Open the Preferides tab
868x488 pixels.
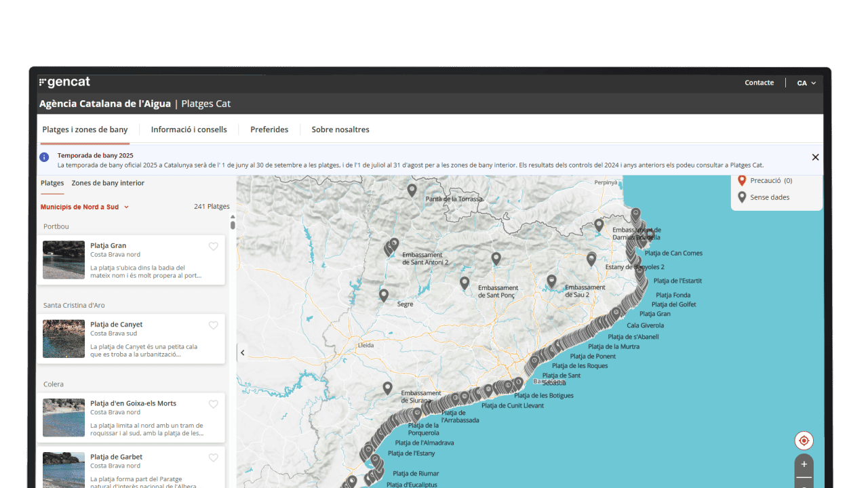269,129
